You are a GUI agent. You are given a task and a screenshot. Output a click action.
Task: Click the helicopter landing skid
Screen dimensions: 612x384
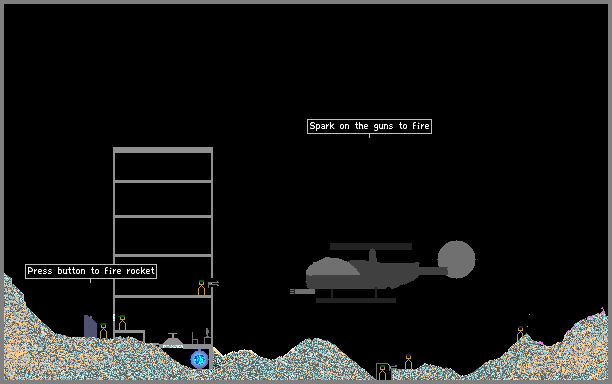(x=356, y=300)
